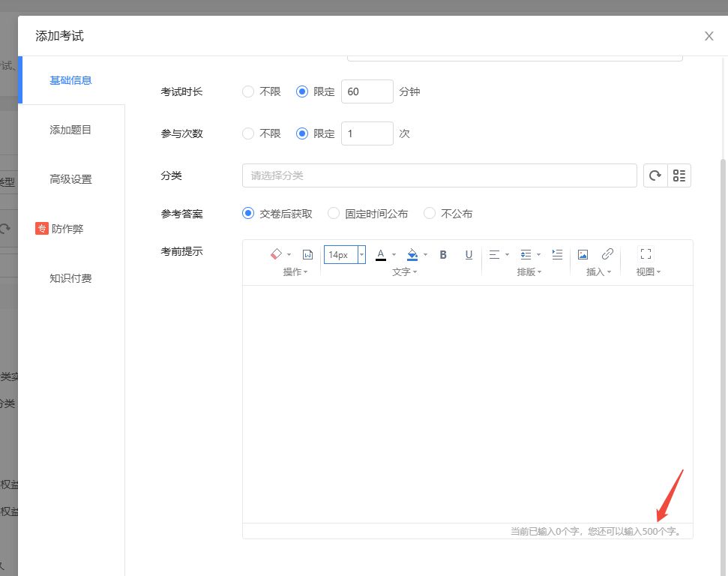Click the paste-from-Word icon
Viewport: 728px width, 576px height.
point(307,254)
